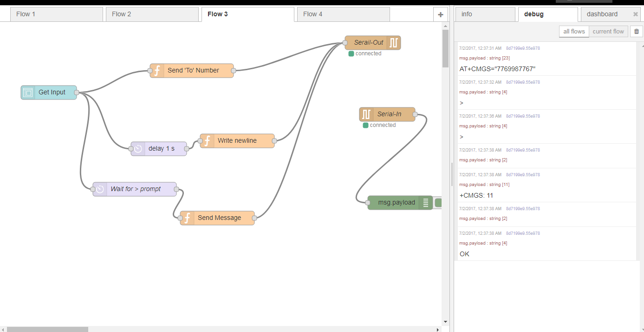Click output port of Send Message node
The image size is (644, 332).
(254, 218)
